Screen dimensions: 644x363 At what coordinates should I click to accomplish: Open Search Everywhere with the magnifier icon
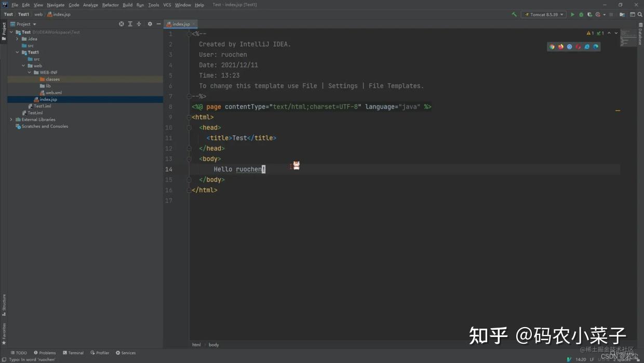[639, 14]
